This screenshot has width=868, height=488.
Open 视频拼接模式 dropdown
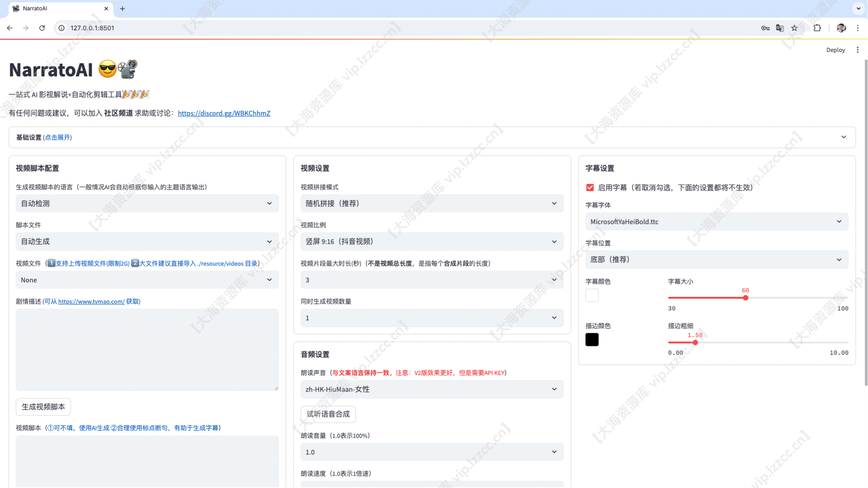pos(432,204)
